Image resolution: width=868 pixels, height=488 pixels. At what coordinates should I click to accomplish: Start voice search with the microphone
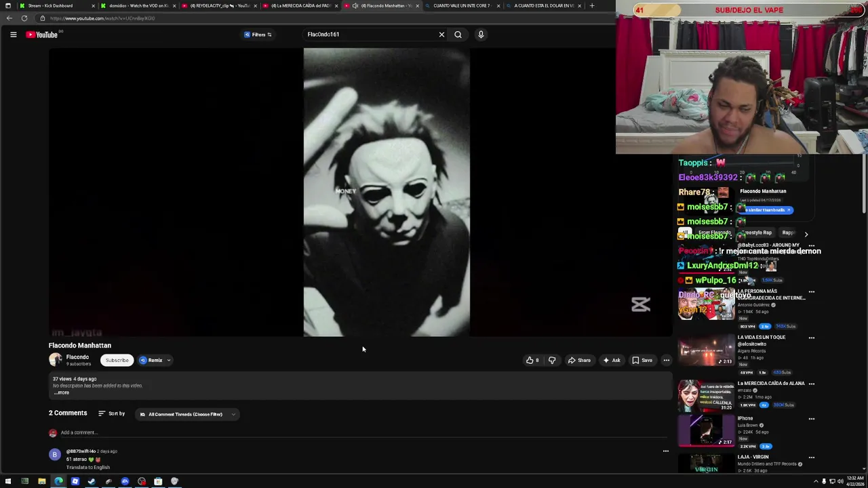(481, 35)
